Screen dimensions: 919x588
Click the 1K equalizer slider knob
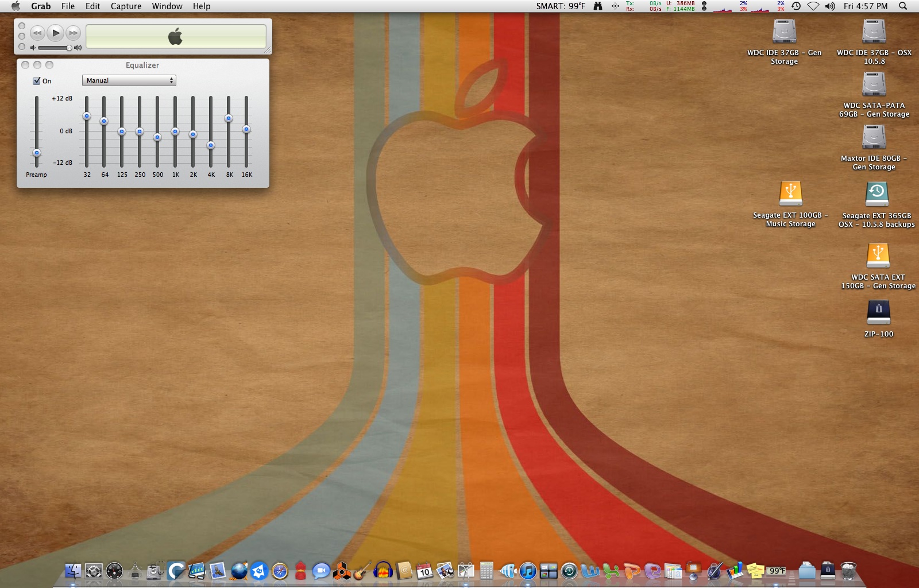pos(175,131)
